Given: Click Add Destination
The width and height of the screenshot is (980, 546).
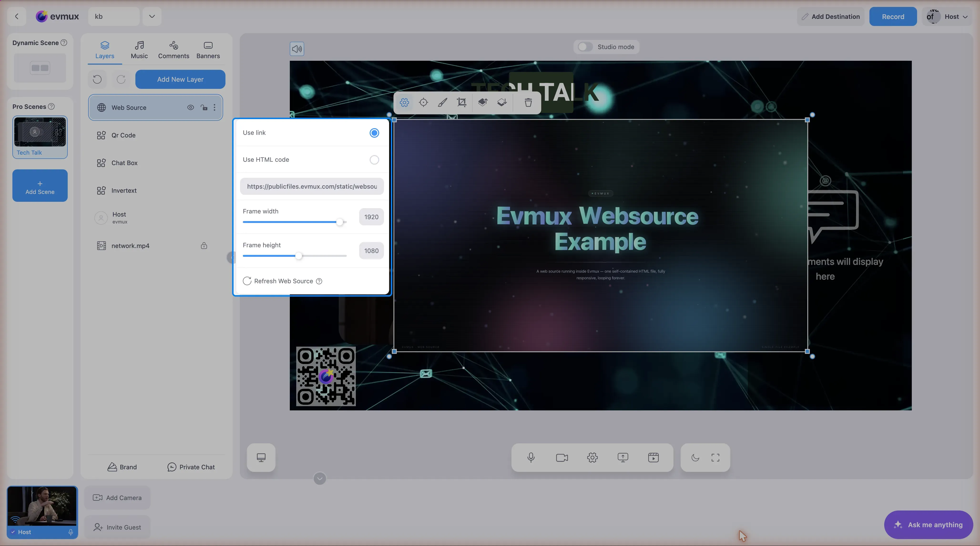Looking at the screenshot, I should click(831, 16).
